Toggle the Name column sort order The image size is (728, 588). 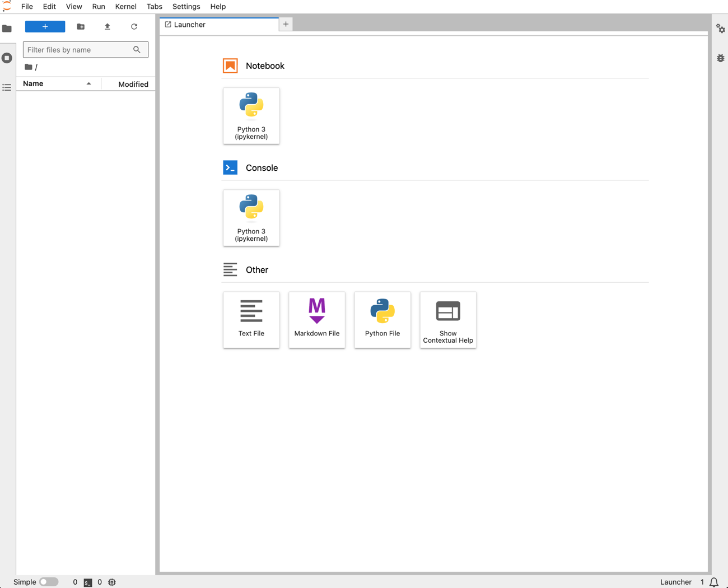click(x=32, y=83)
